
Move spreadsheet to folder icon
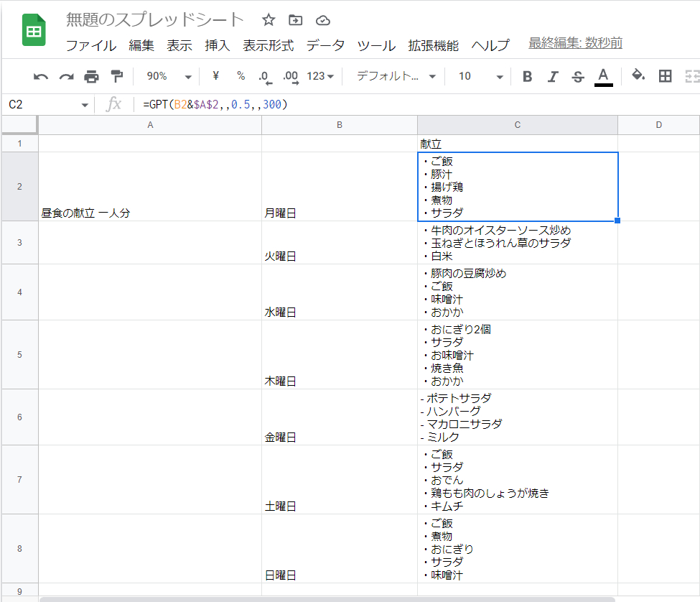(295, 20)
